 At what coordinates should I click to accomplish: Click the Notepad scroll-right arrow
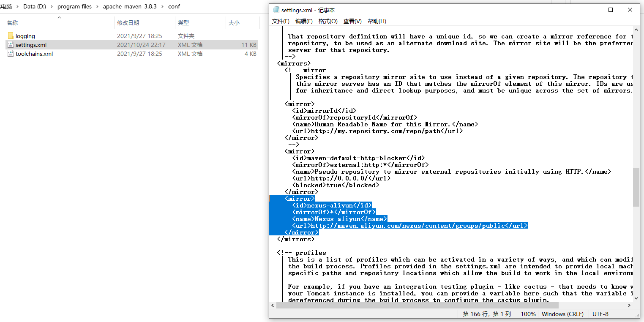coord(630,305)
